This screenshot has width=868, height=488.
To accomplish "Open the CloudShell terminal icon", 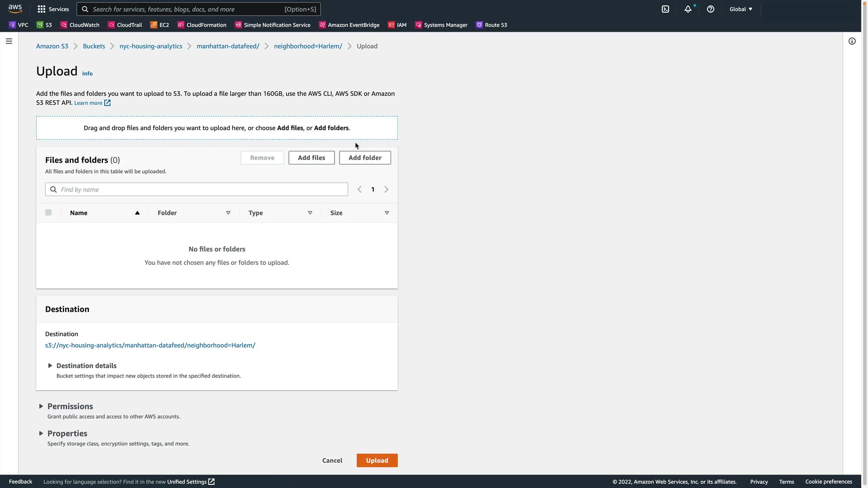I will pyautogui.click(x=665, y=9).
